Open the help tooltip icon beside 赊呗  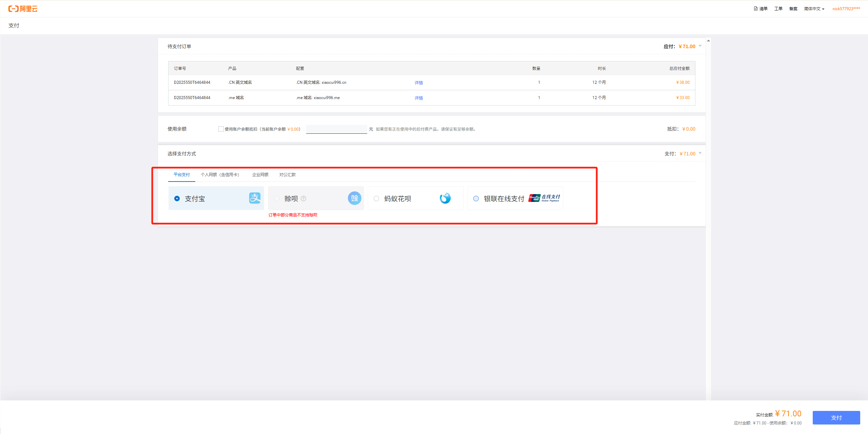(303, 199)
